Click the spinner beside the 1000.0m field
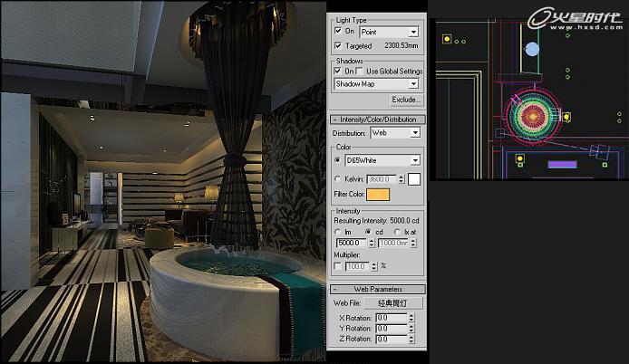 413,243
